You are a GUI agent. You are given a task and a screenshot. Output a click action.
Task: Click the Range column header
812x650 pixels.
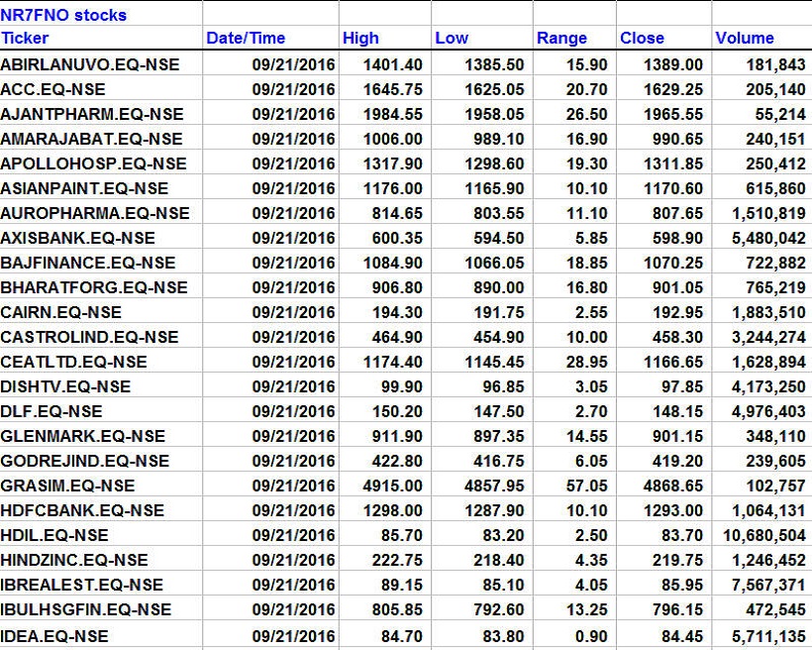(x=561, y=39)
